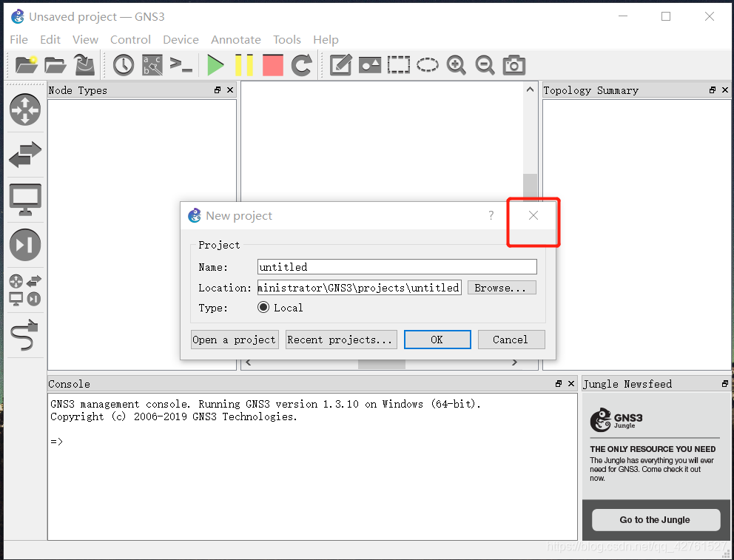Select the Draw a rectangle tool
Screen dimensions: 734x560
coord(398,65)
